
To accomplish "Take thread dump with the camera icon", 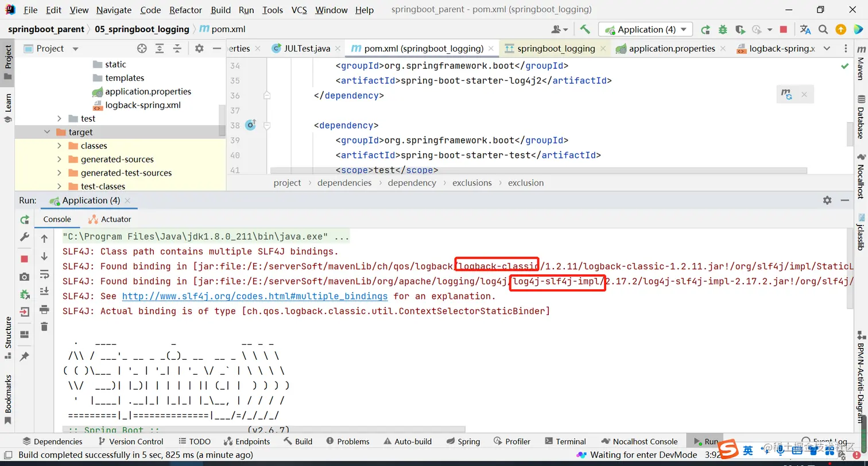I will [24, 277].
